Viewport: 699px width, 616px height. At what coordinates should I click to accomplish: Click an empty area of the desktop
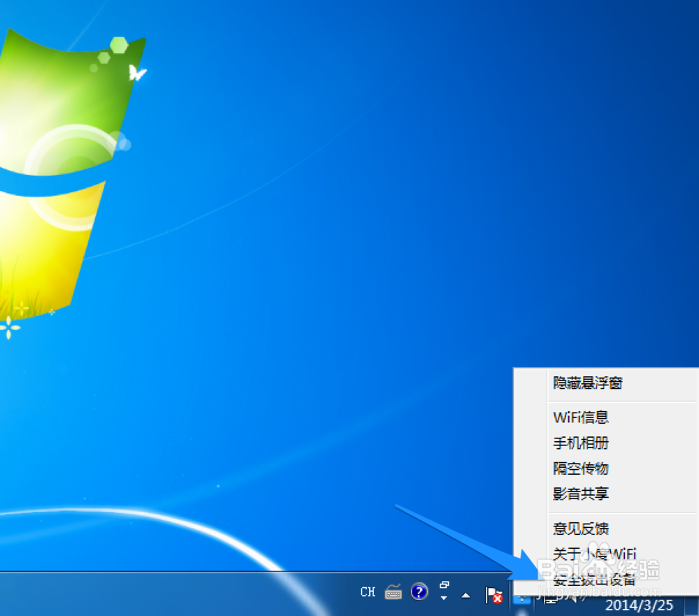coord(280,280)
